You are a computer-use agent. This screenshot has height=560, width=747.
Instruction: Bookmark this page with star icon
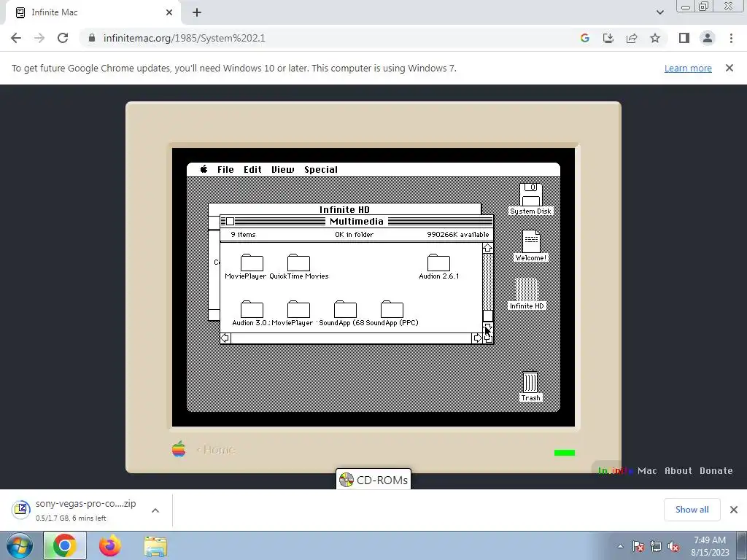click(655, 38)
